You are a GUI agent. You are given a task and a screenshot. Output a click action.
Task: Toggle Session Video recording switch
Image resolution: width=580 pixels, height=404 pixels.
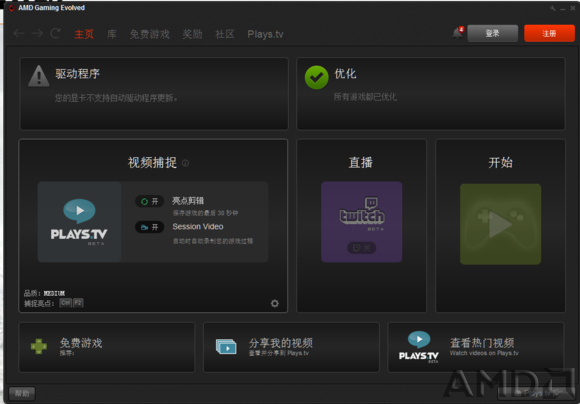(149, 227)
